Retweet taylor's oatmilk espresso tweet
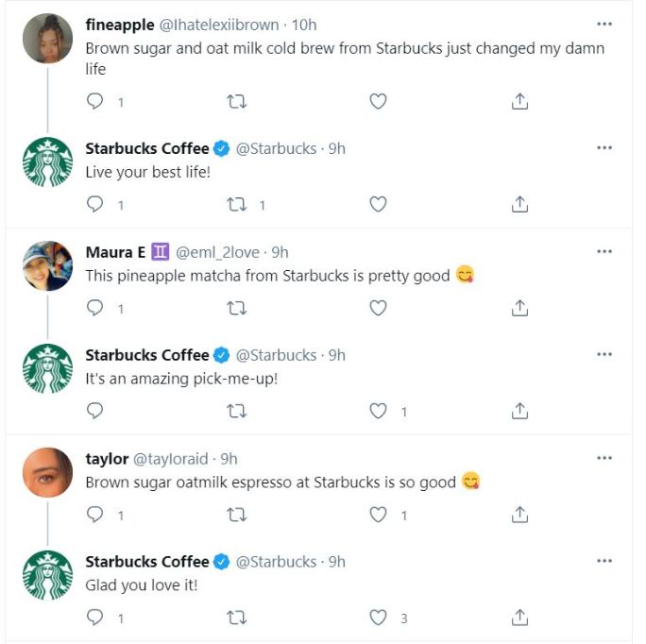Viewport: 646px width, 644px height. [x=237, y=515]
